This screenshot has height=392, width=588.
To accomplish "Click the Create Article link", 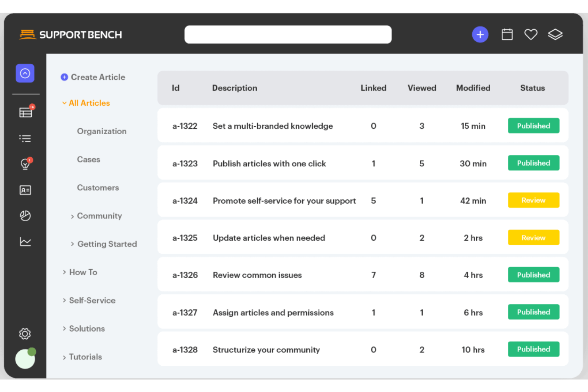I will pyautogui.click(x=98, y=77).
